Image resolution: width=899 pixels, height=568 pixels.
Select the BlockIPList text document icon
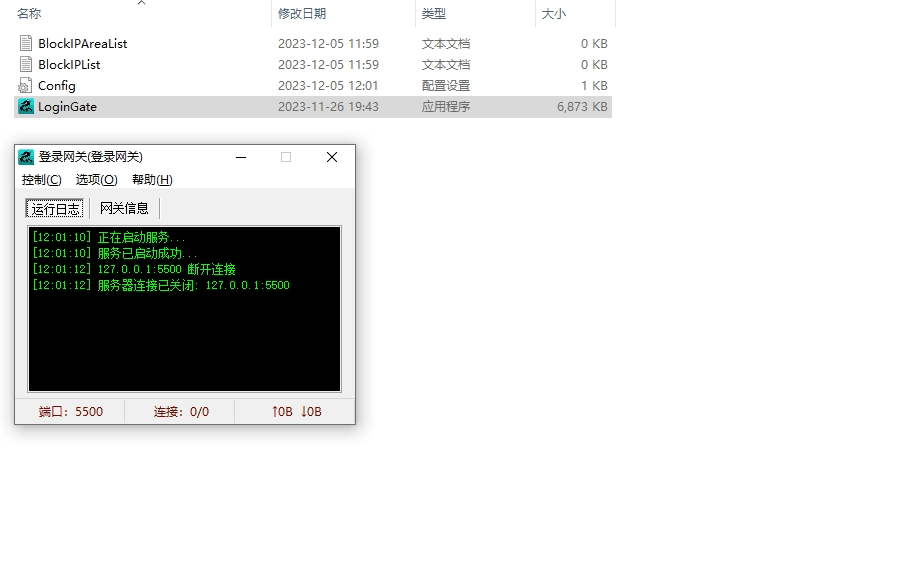26,64
